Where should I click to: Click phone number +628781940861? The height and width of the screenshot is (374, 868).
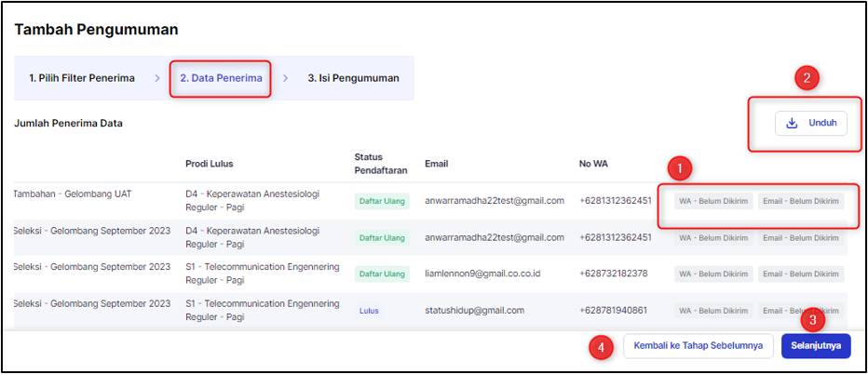click(614, 311)
